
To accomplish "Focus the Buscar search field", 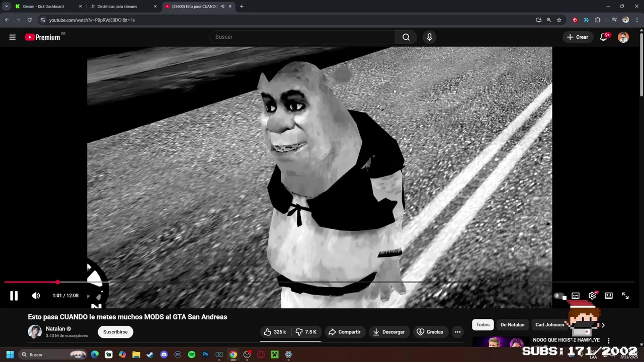I will [302, 37].
